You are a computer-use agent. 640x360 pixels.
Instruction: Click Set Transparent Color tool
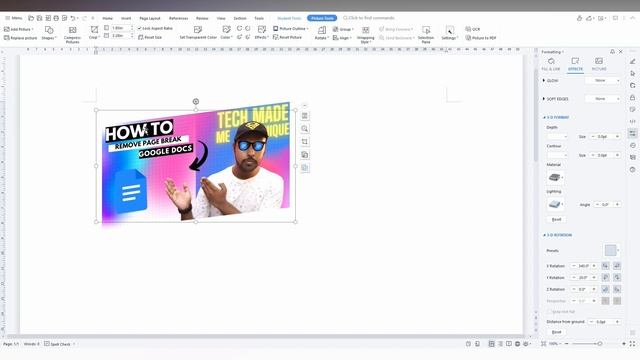198,33
